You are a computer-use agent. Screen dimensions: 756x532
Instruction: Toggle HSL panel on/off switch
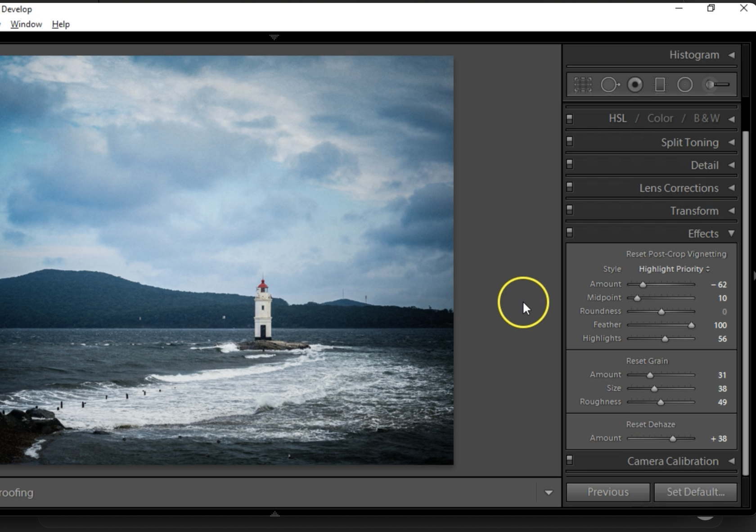point(570,119)
